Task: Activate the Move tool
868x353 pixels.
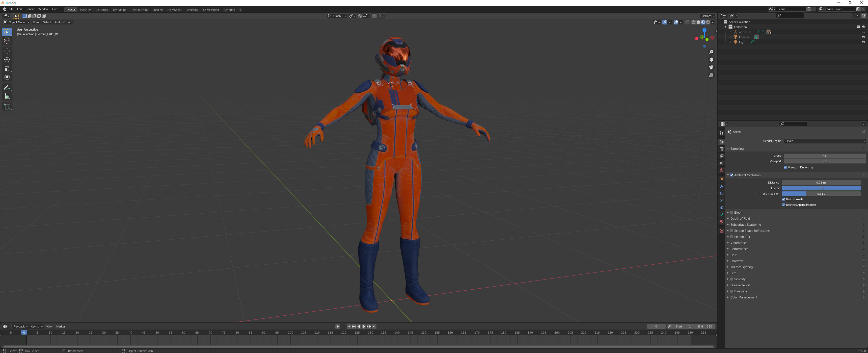Action: coord(7,51)
